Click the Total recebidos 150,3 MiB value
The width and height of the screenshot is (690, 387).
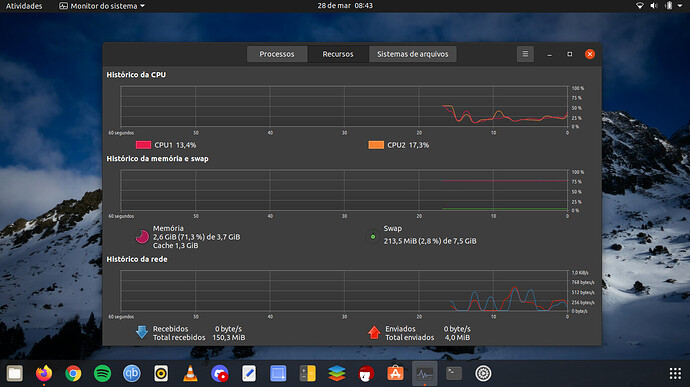(x=229, y=338)
